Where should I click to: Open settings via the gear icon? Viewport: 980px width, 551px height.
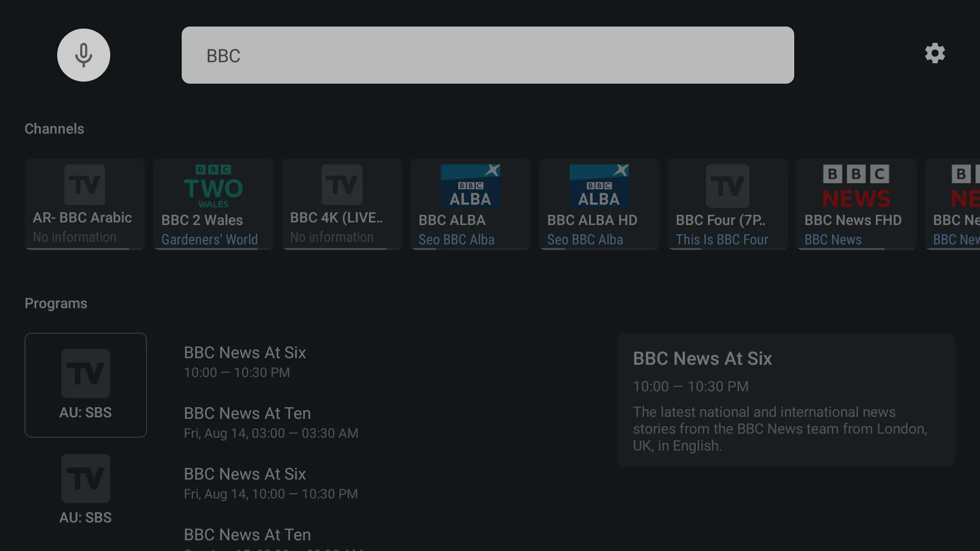(x=935, y=54)
